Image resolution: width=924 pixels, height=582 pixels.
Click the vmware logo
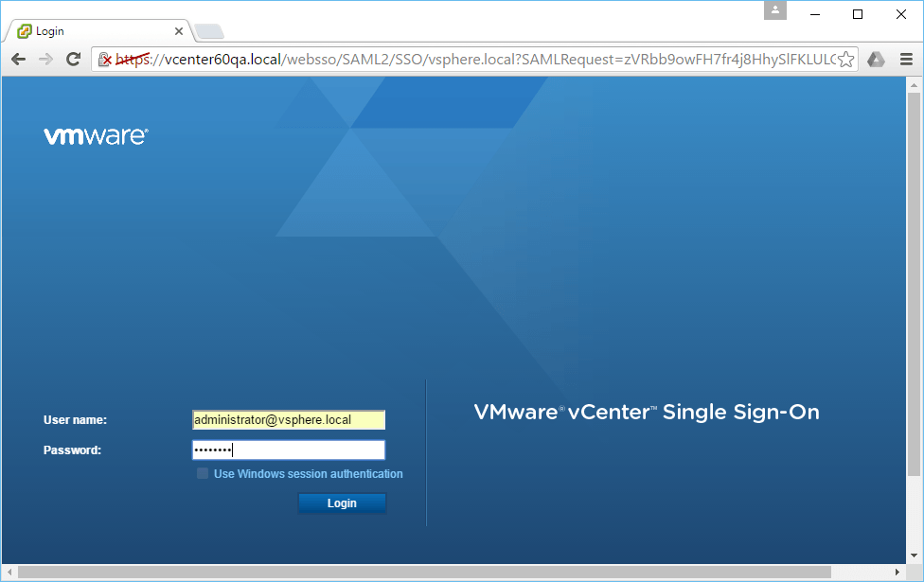point(96,136)
